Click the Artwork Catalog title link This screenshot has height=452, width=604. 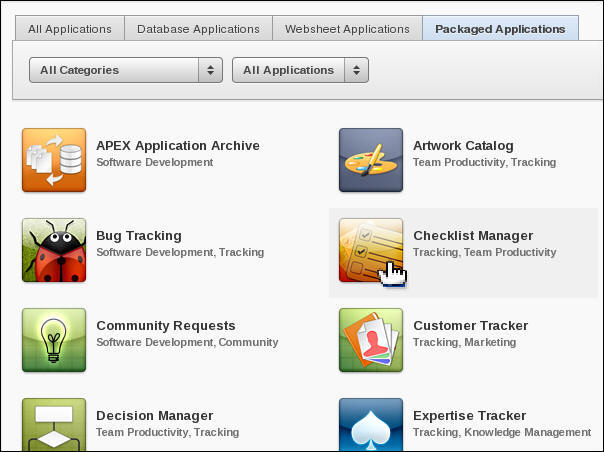coord(463,146)
